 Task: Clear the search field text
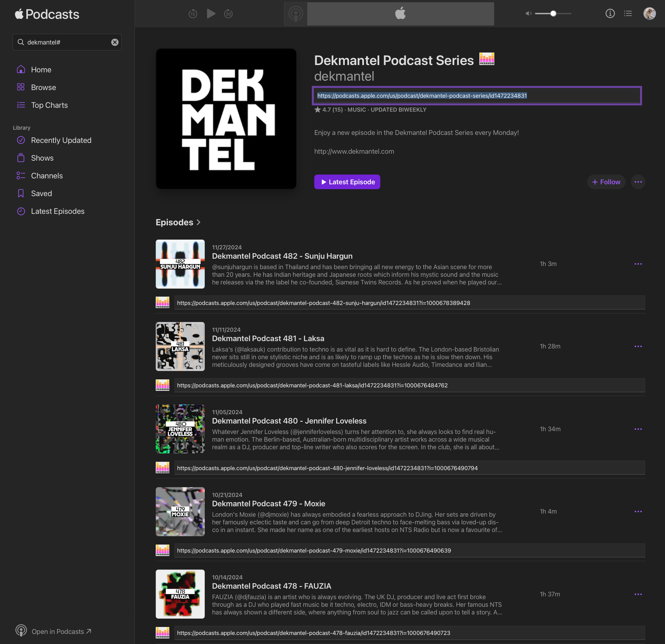pos(115,42)
